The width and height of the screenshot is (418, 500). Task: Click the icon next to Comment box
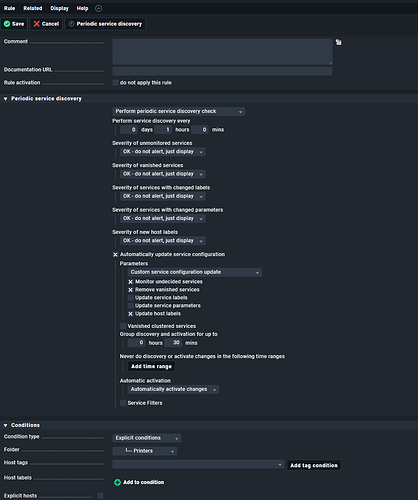pyautogui.click(x=339, y=42)
